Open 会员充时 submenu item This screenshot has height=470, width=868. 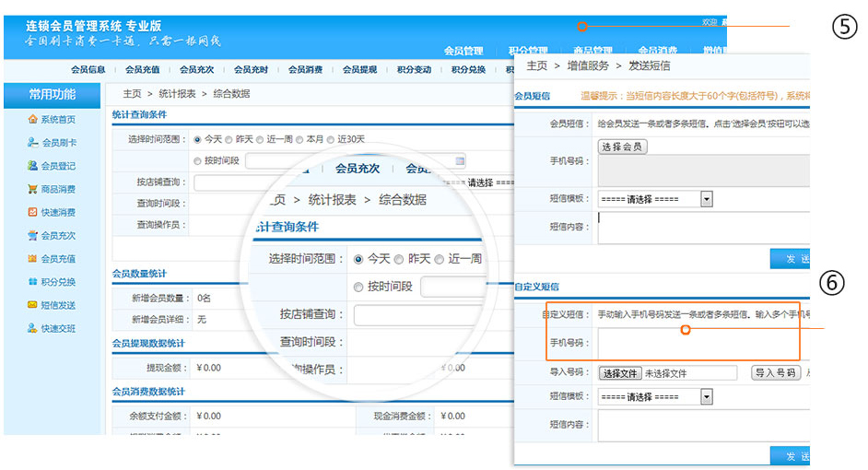click(251, 70)
